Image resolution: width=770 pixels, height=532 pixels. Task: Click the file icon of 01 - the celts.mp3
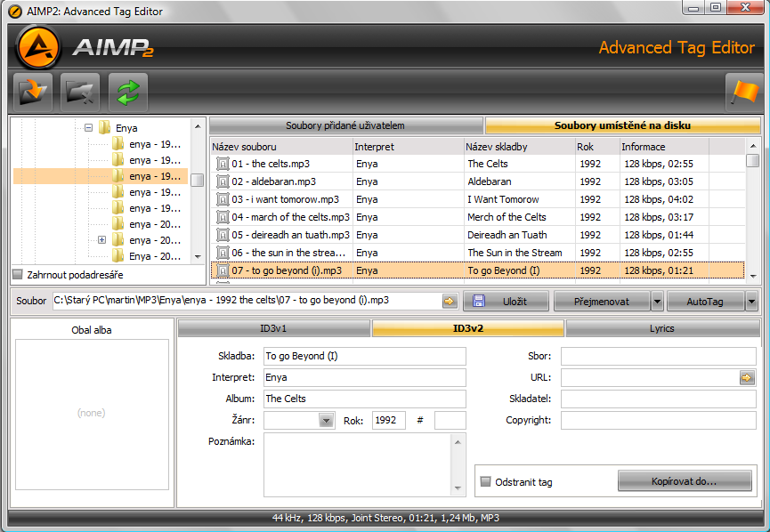(223, 164)
